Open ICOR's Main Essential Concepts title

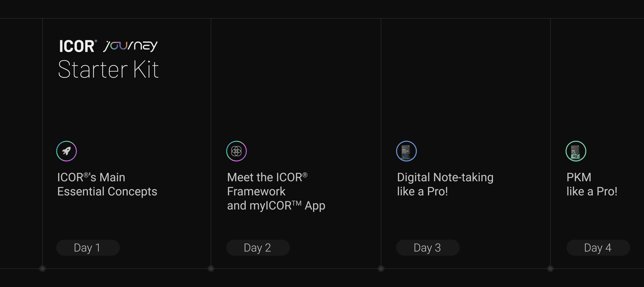pyautogui.click(x=107, y=184)
